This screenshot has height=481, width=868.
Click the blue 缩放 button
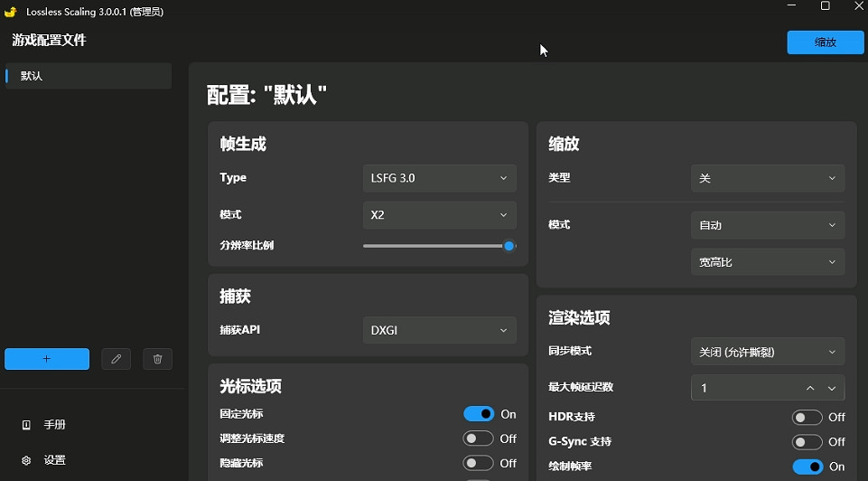(826, 42)
